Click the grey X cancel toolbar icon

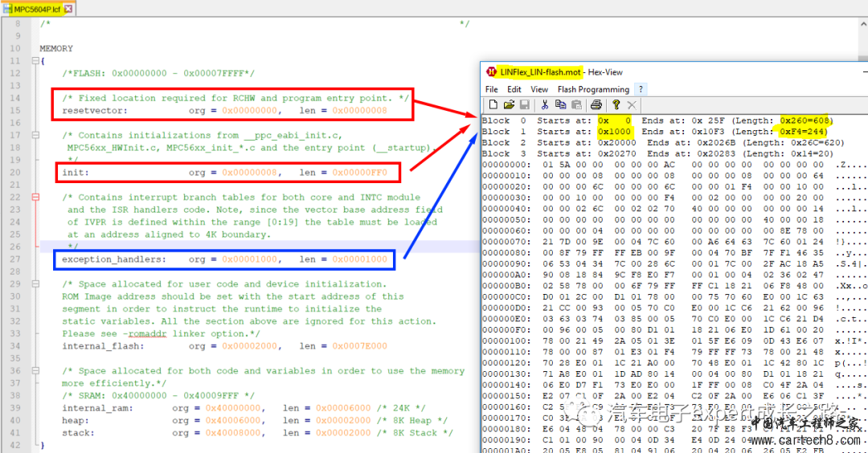pyautogui.click(x=632, y=104)
